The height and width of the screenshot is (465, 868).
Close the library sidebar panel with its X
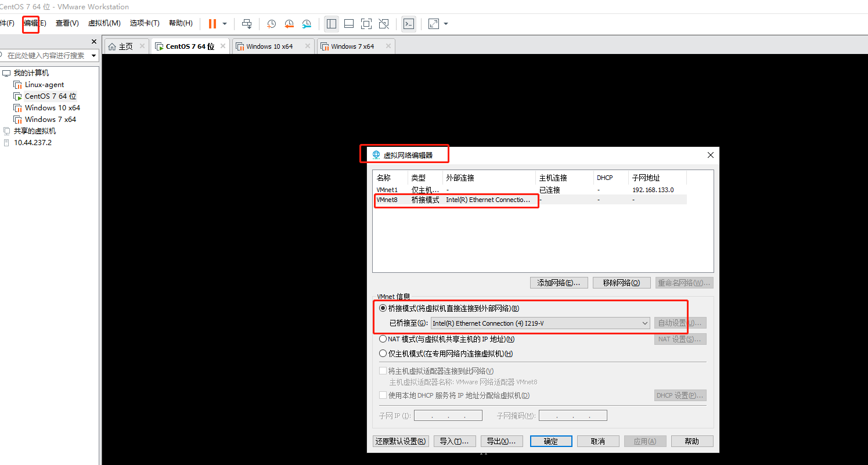coord(94,41)
